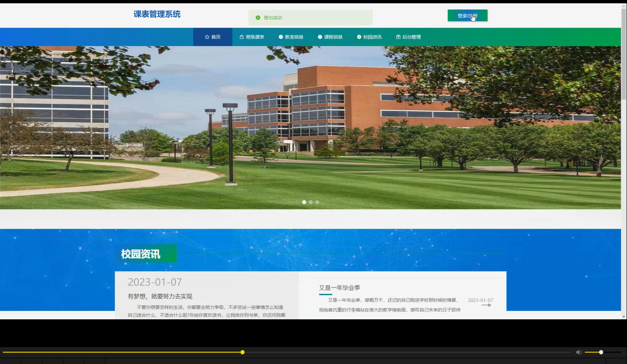Click the left carousel arrow
This screenshot has width=627, height=364.
click(x=10, y=127)
